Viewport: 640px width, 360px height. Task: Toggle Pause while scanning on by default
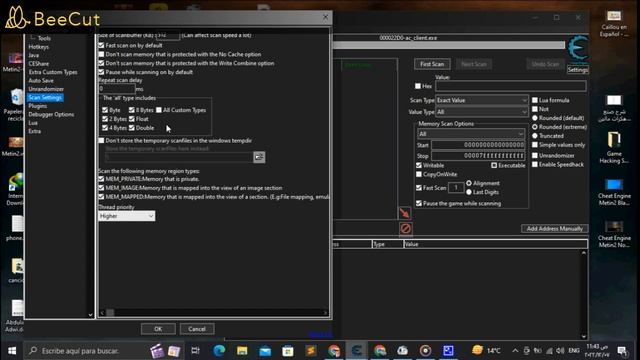(101, 72)
